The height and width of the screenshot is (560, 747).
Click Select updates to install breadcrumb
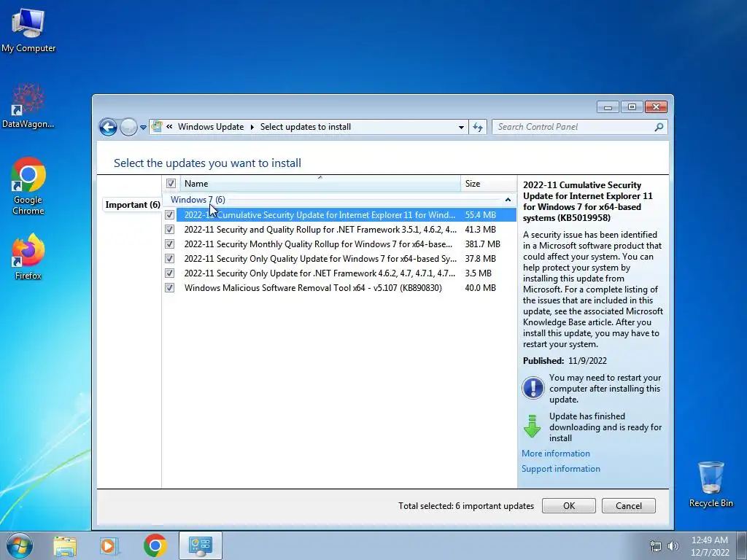click(x=306, y=127)
